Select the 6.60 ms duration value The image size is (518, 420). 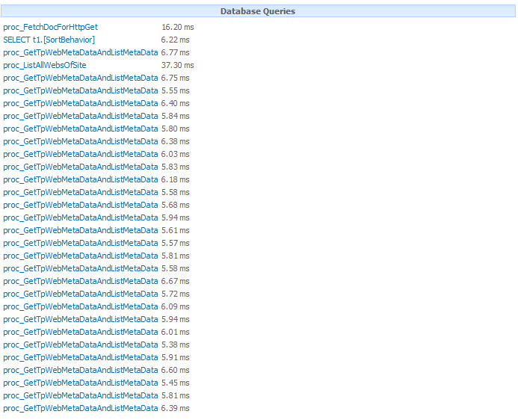coord(176,370)
